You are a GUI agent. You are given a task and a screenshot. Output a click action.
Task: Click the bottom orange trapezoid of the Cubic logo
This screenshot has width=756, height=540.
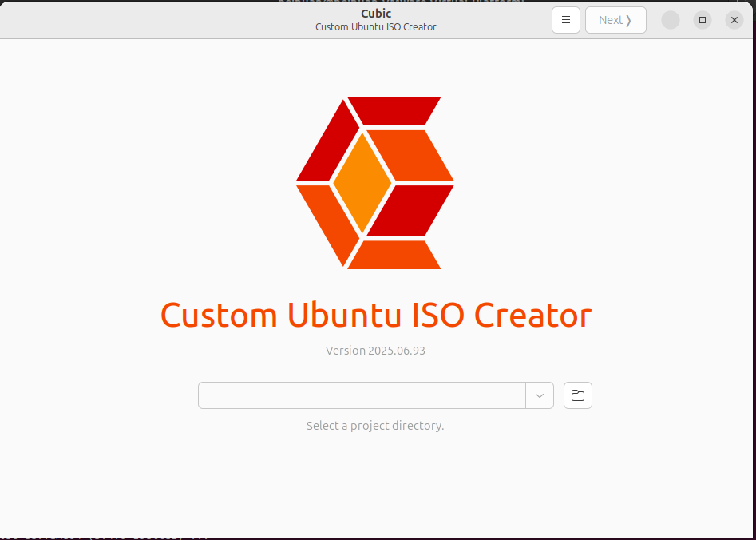tap(394, 255)
